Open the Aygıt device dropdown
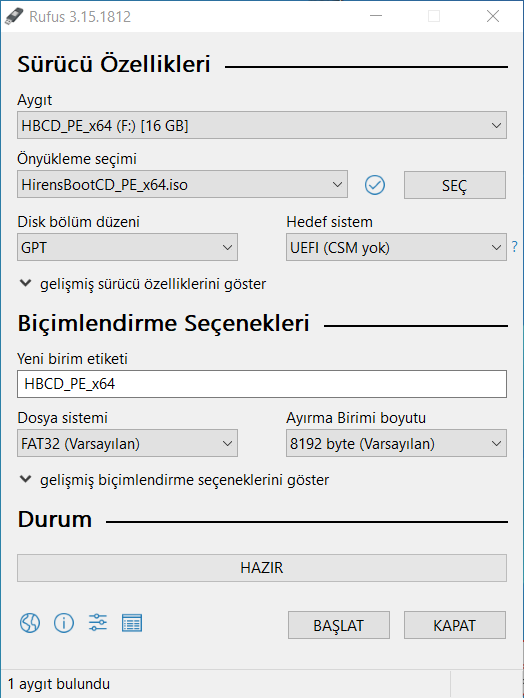 pyautogui.click(x=262, y=125)
